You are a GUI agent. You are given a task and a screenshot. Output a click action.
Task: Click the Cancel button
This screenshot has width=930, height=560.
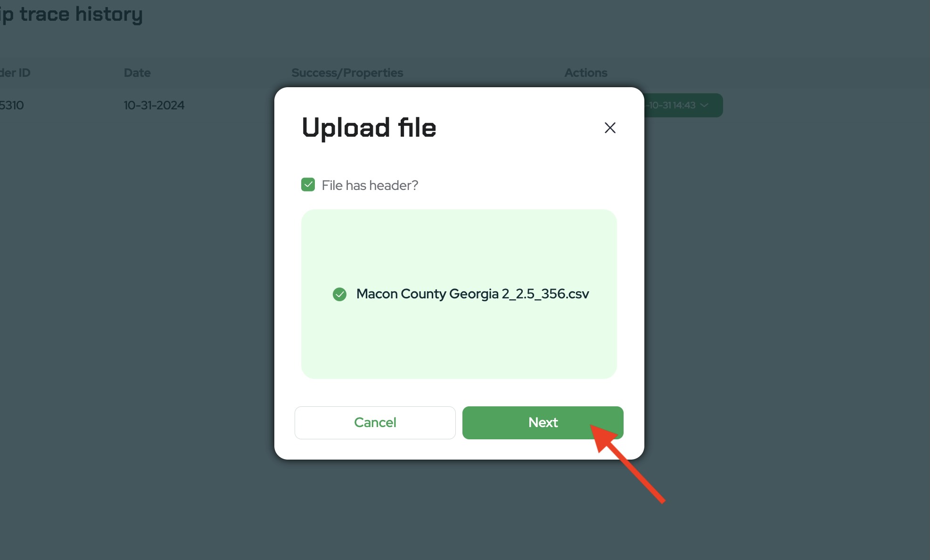coord(375,422)
